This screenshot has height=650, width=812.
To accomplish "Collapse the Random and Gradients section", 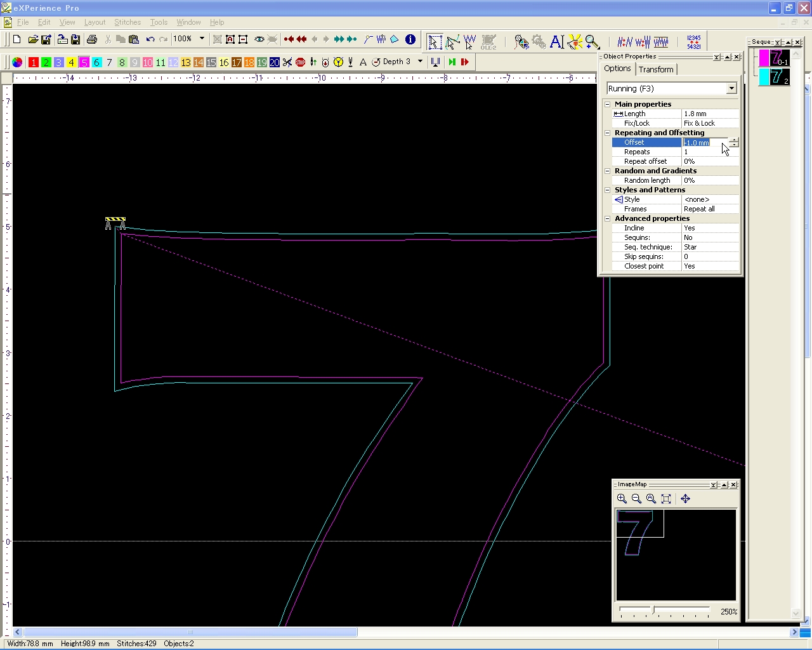I will 607,171.
